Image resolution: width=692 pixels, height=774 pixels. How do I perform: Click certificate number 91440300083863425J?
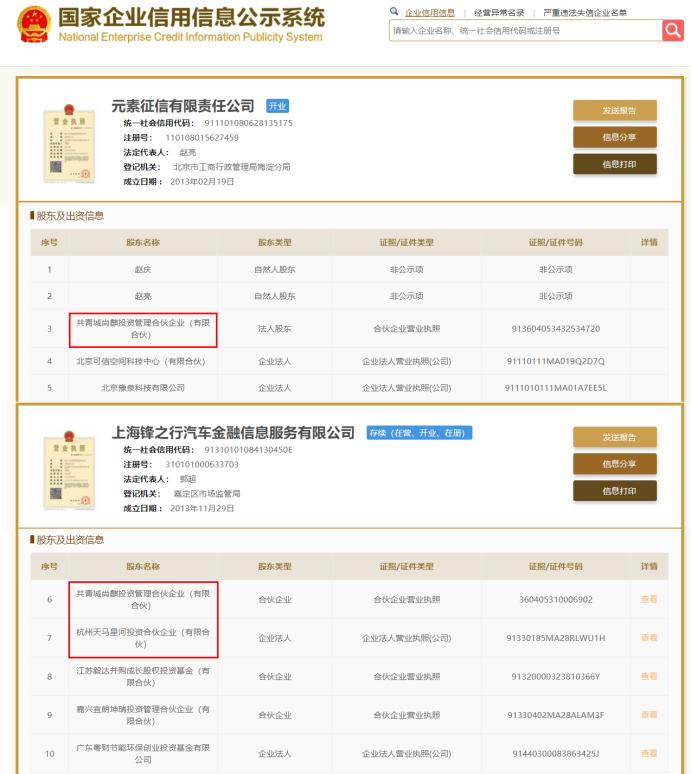556,753
